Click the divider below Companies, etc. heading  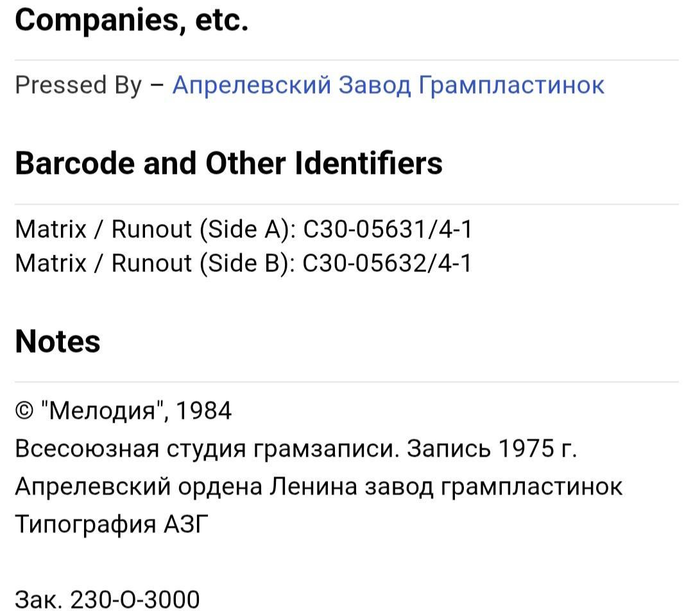tap(346, 60)
